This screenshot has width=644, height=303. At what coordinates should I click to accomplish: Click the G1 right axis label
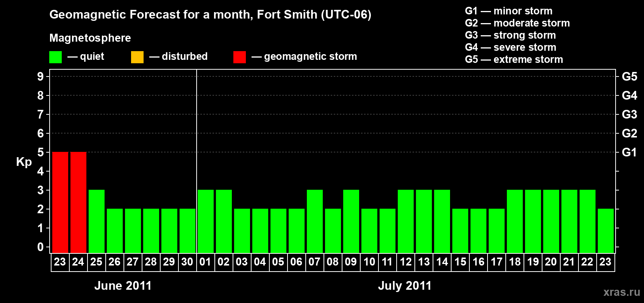click(630, 152)
